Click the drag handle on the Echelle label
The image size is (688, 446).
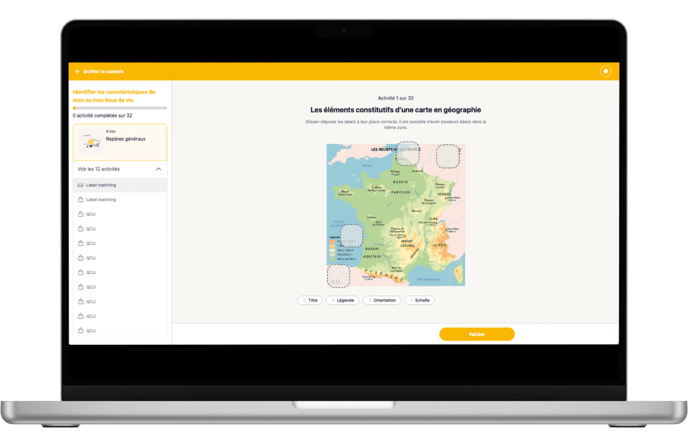pyautogui.click(x=412, y=300)
